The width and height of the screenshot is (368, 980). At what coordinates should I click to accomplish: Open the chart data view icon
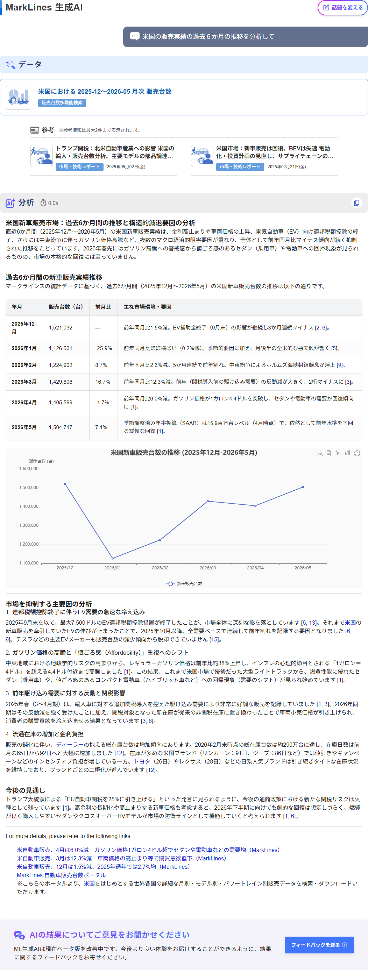tap(329, 453)
